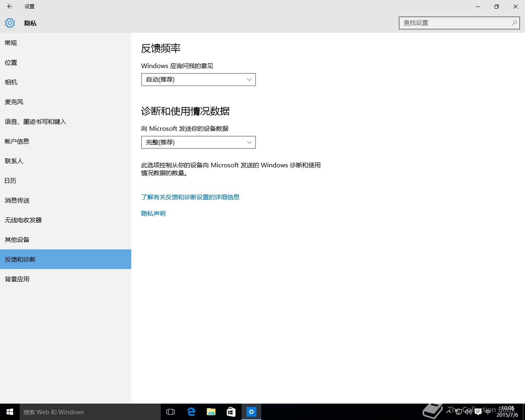Click the privacy settings gear icon

coord(10,23)
